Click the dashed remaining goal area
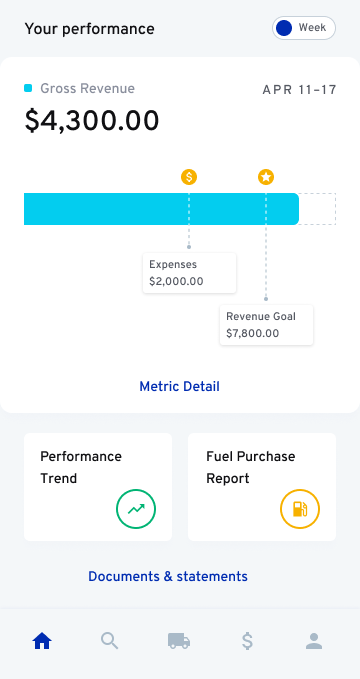The image size is (360, 679). coord(318,209)
